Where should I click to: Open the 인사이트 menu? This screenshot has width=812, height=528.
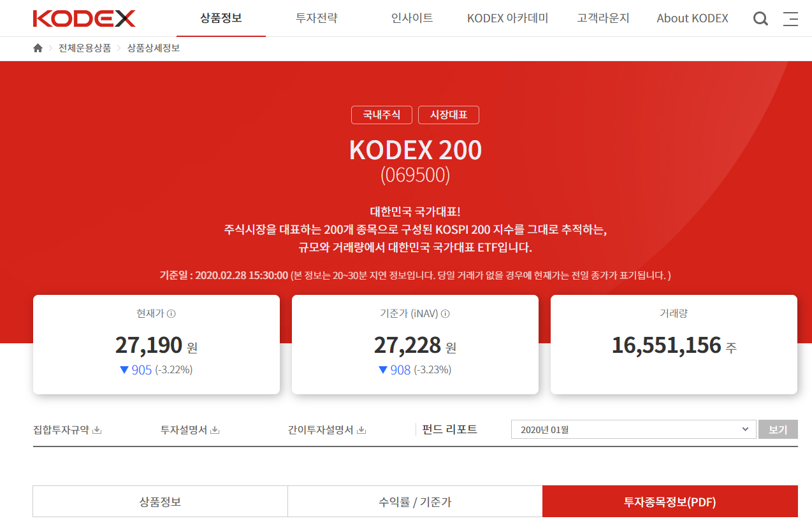412,18
